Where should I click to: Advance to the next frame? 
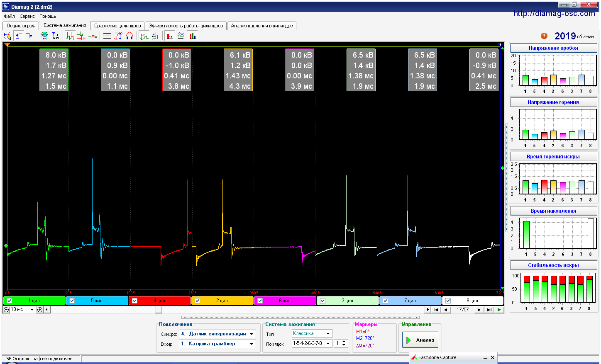pyautogui.click(x=479, y=310)
